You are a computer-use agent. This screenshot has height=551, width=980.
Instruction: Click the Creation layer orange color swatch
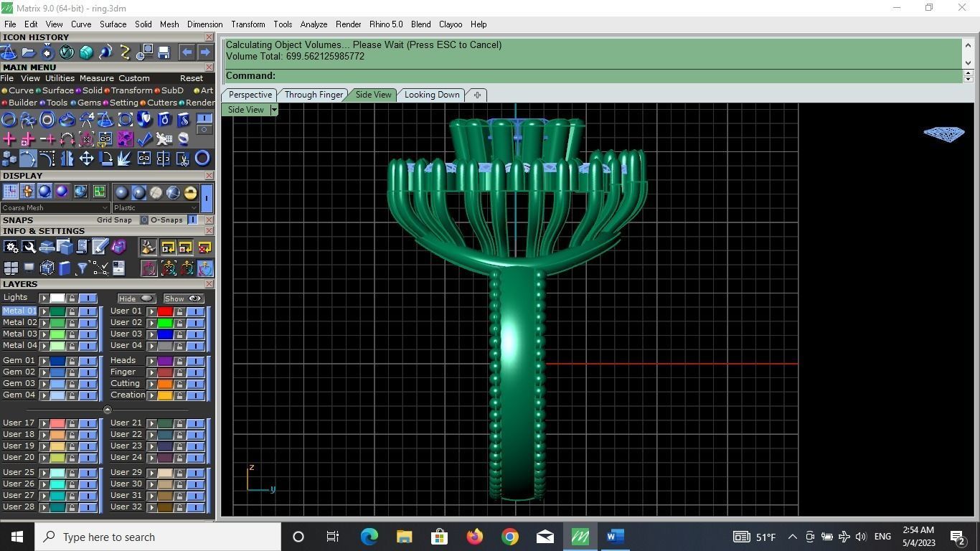click(x=165, y=395)
